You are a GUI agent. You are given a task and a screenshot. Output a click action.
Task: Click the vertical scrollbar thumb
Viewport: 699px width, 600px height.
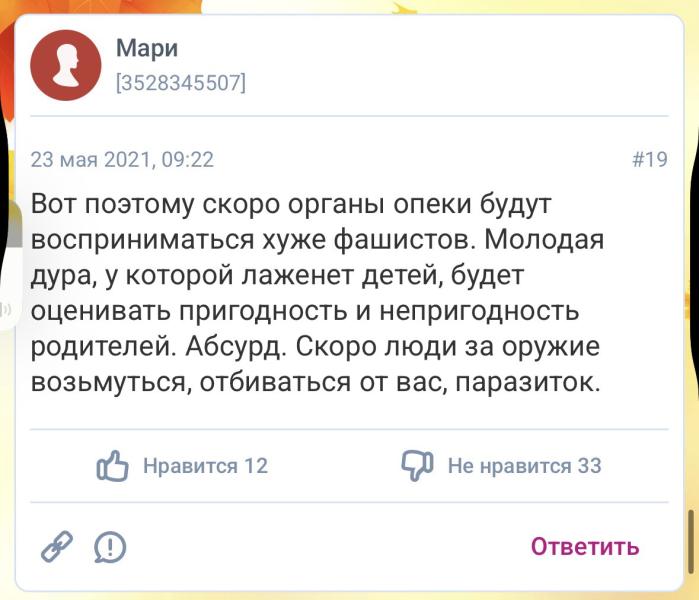(690, 541)
